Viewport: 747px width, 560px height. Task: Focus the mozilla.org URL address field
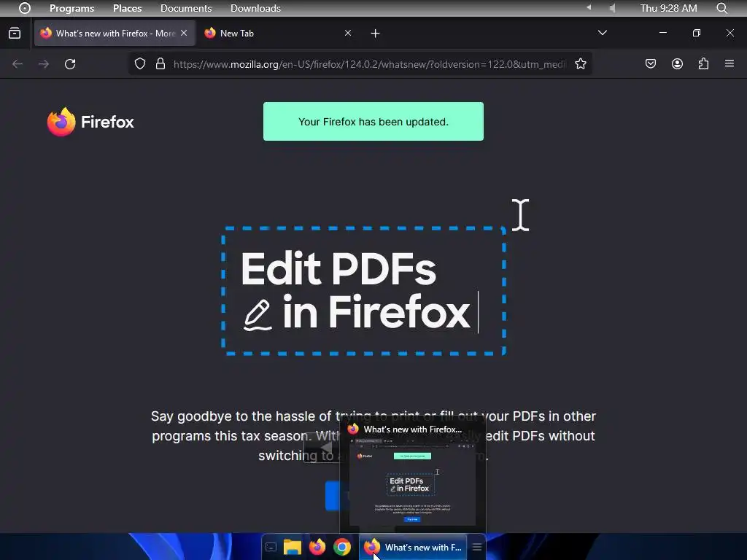coord(369,64)
